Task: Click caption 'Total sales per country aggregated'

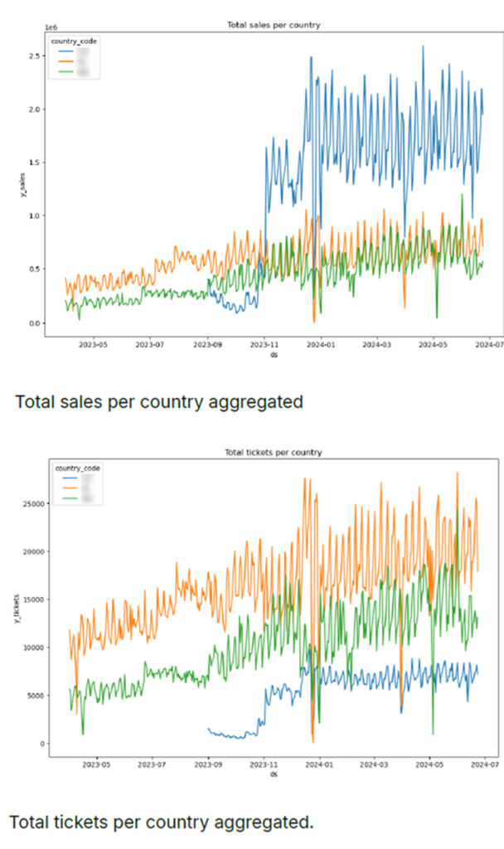Action: pyautogui.click(x=158, y=402)
